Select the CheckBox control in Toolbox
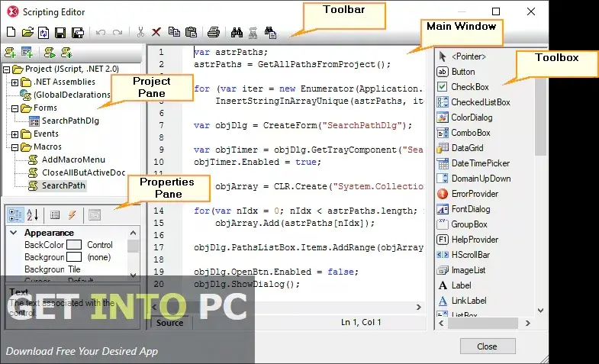Image resolution: width=599 pixels, height=364 pixels. [469, 87]
